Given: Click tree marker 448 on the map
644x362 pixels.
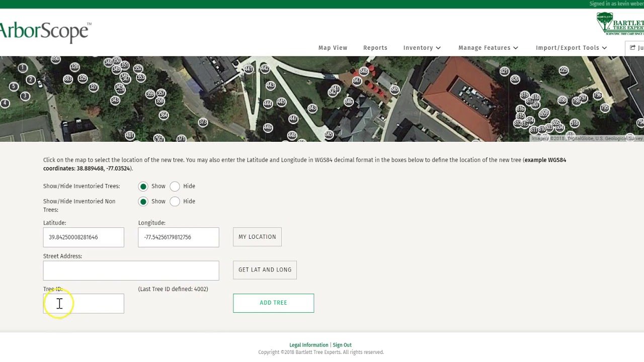Looking at the screenshot, I should pyautogui.click(x=292, y=135).
